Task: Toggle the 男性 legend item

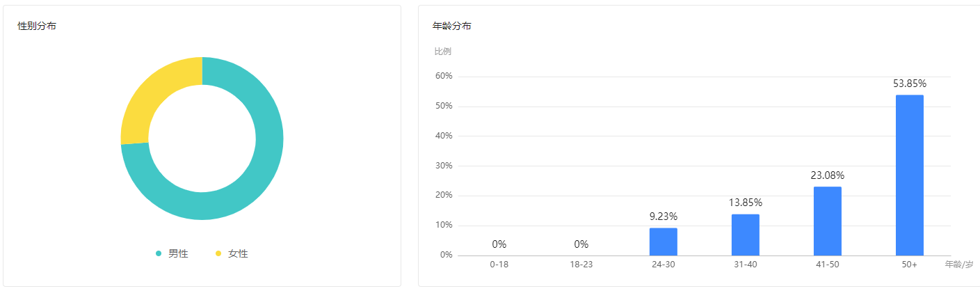Action: tap(172, 253)
